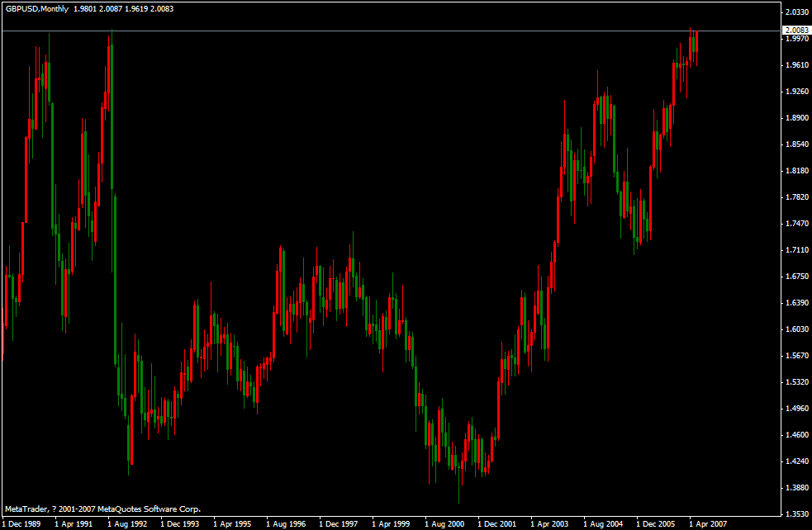Click the GBPUSD,Monthly chart title text
This screenshot has height=530, width=812.
(x=36, y=7)
